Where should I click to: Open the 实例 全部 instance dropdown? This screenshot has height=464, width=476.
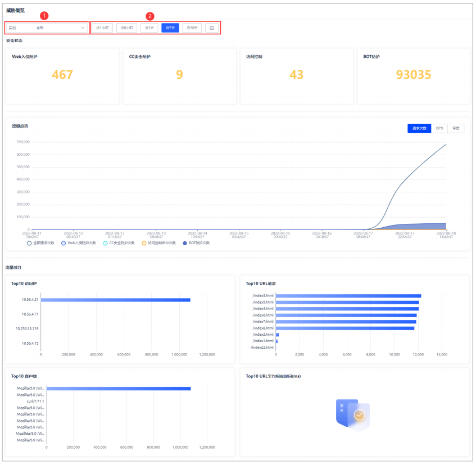47,28
